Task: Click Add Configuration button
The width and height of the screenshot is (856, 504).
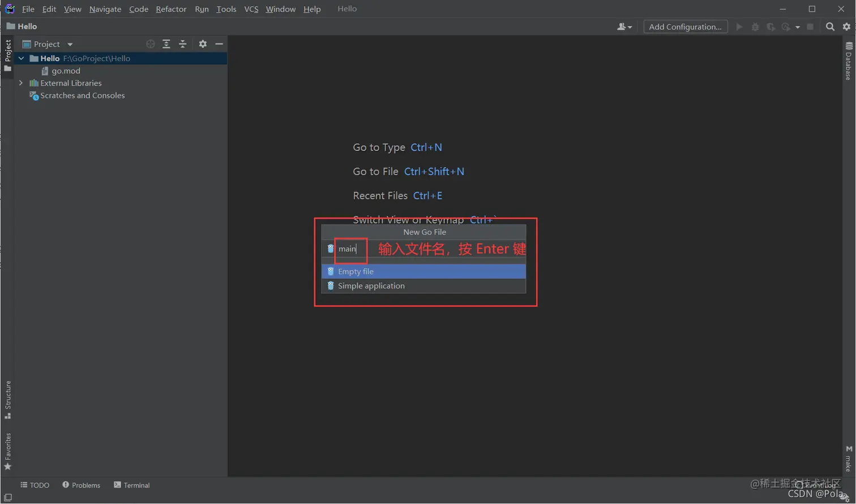Action: click(x=685, y=27)
